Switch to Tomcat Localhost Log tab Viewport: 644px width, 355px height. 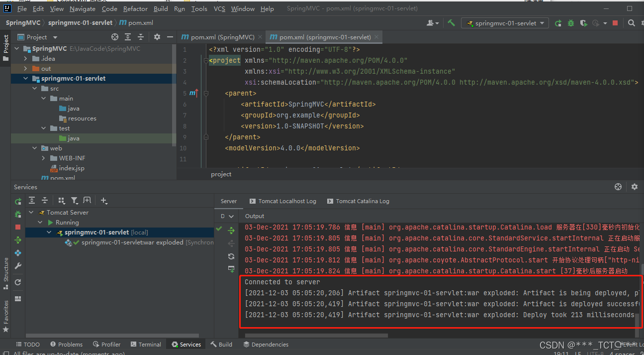click(x=282, y=201)
